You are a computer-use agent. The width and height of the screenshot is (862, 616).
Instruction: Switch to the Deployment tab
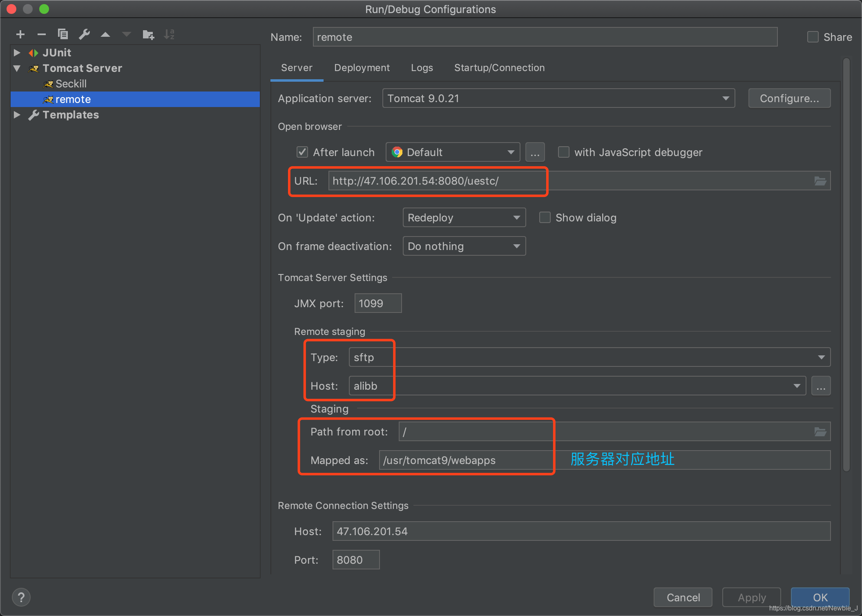coord(363,68)
